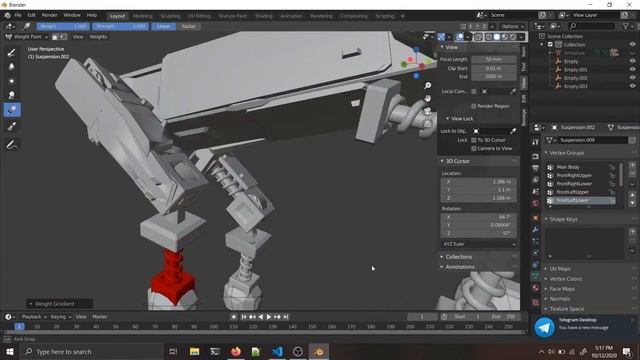
Task: Click the timeline play forward button
Action: coord(269,317)
